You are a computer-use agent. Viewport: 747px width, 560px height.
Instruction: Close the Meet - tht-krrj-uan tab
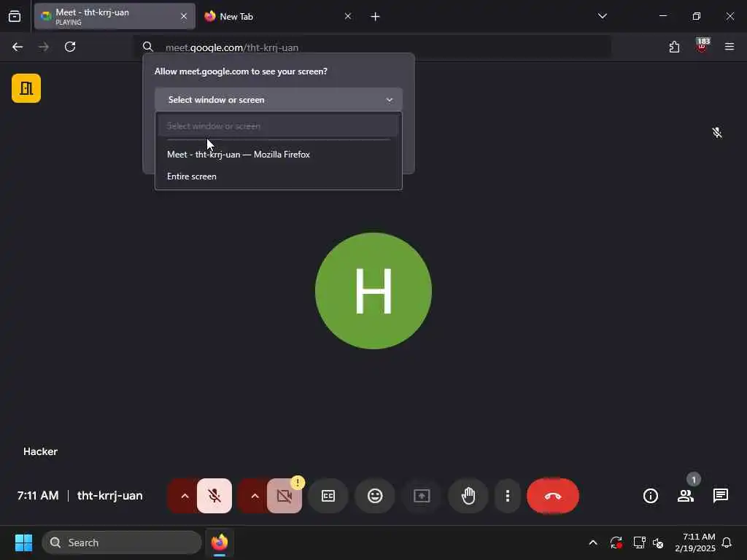184,16
